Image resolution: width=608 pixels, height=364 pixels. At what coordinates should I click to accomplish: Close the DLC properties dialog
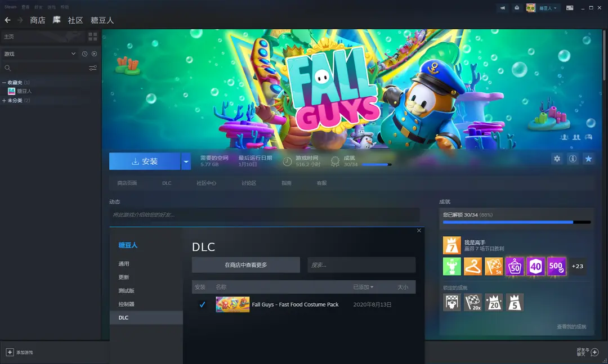pyautogui.click(x=419, y=231)
